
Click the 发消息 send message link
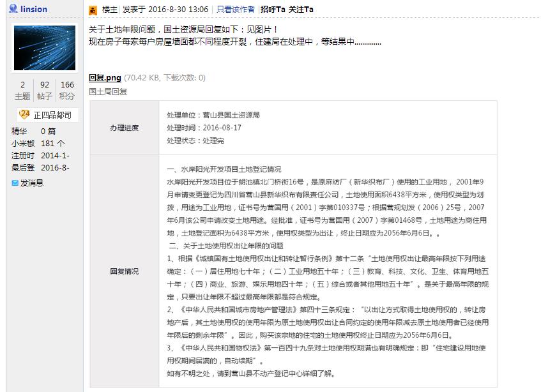point(32,183)
